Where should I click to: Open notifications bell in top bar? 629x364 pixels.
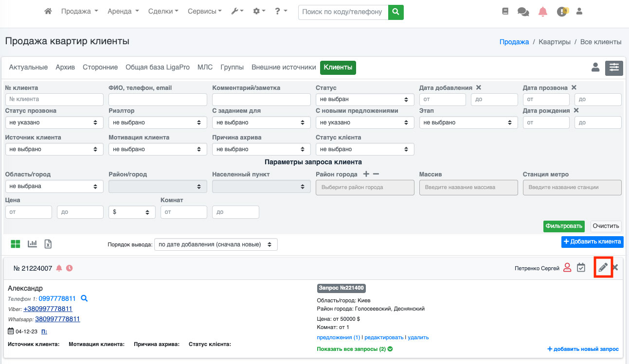coord(543,12)
